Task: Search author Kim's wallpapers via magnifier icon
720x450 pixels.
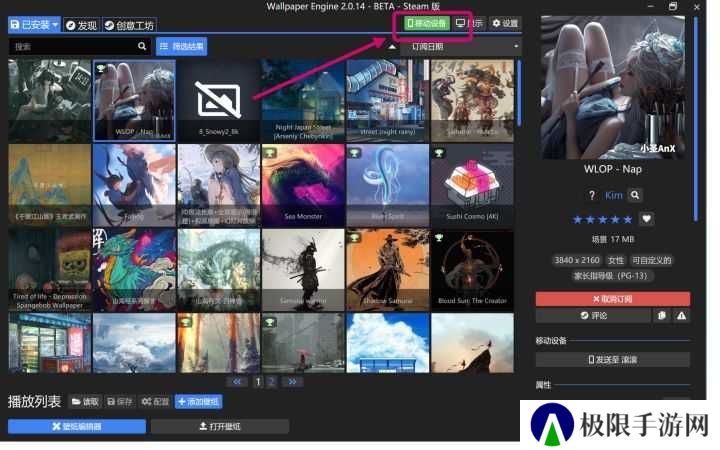Action: click(x=635, y=195)
